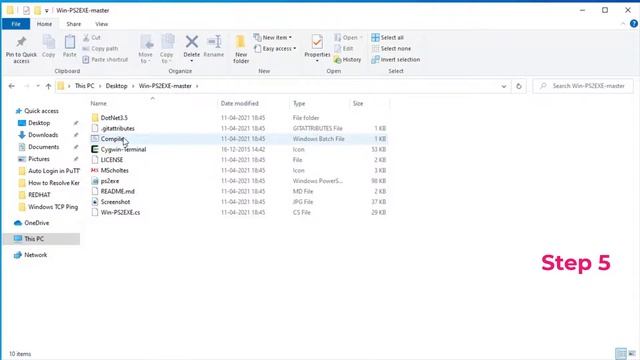Screen dimensions: 640x360
Task: Click Invert selection
Action: (x=396, y=60)
